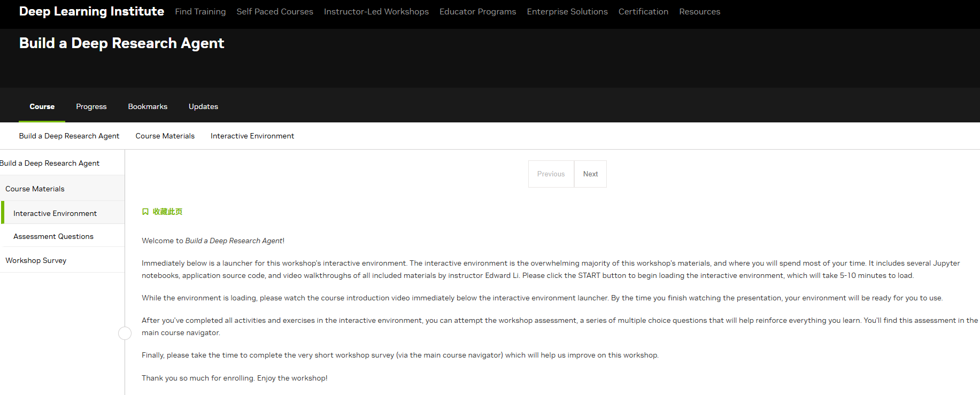Click the Course Materials breadcrumb link

(x=165, y=136)
